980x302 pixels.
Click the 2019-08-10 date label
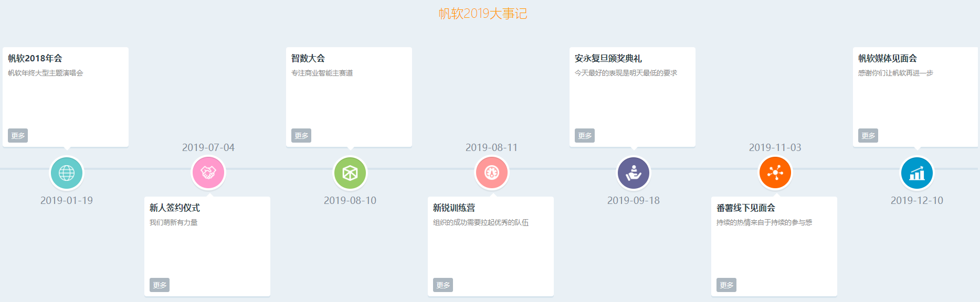pos(350,200)
